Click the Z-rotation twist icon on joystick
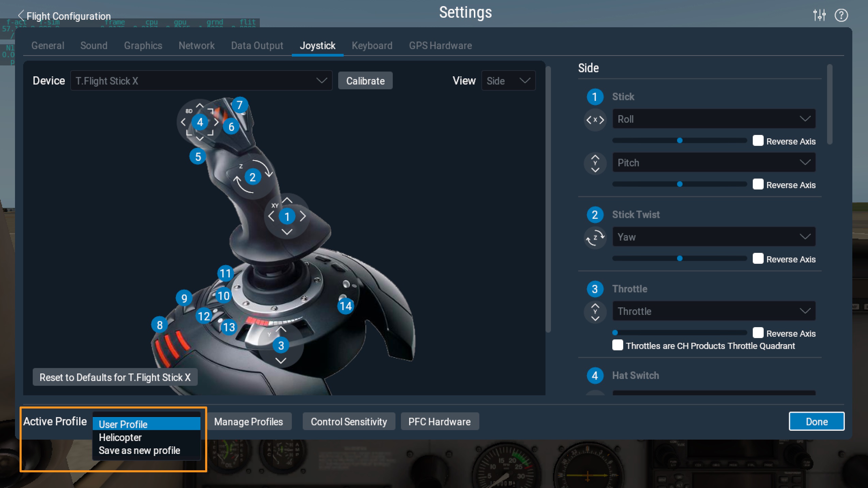Viewport: 868px width, 488px height. (251, 177)
